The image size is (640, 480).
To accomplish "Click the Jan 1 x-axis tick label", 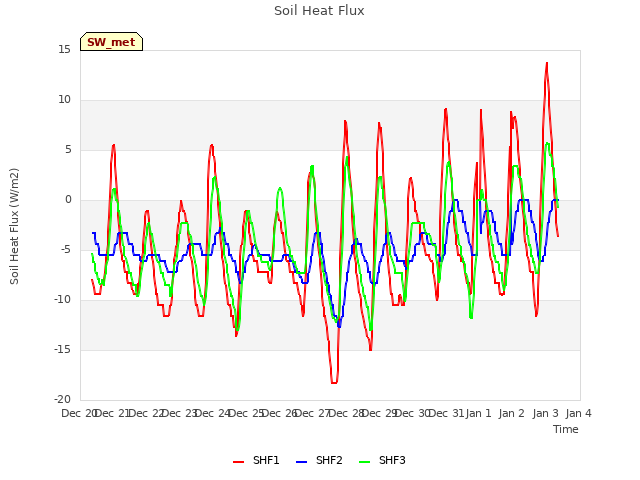I will 479,413.
